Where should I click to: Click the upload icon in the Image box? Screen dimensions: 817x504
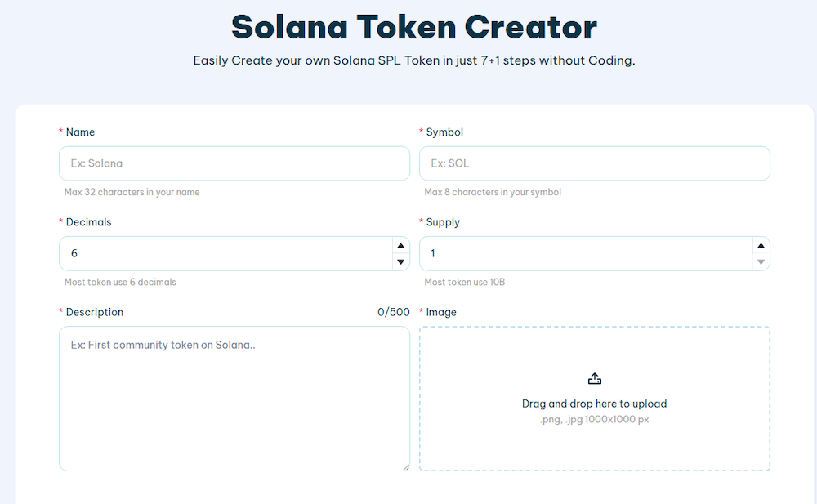(594, 378)
